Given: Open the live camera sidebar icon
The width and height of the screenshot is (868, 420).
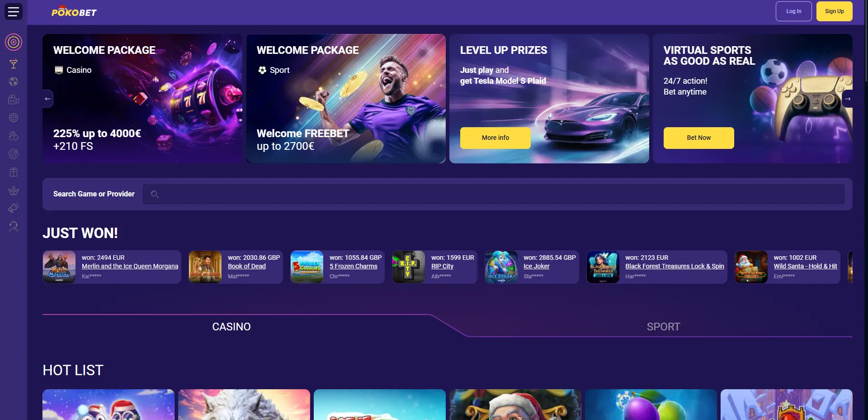Looking at the screenshot, I should coord(14,100).
